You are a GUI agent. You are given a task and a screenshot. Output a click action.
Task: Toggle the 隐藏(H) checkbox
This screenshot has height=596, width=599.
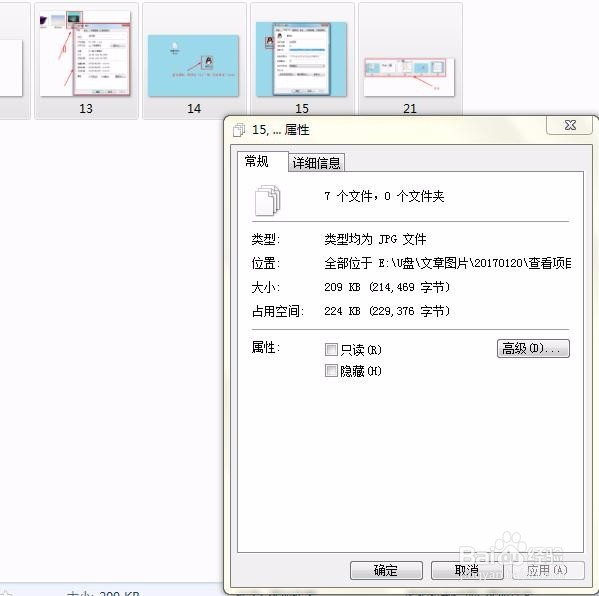(331, 371)
